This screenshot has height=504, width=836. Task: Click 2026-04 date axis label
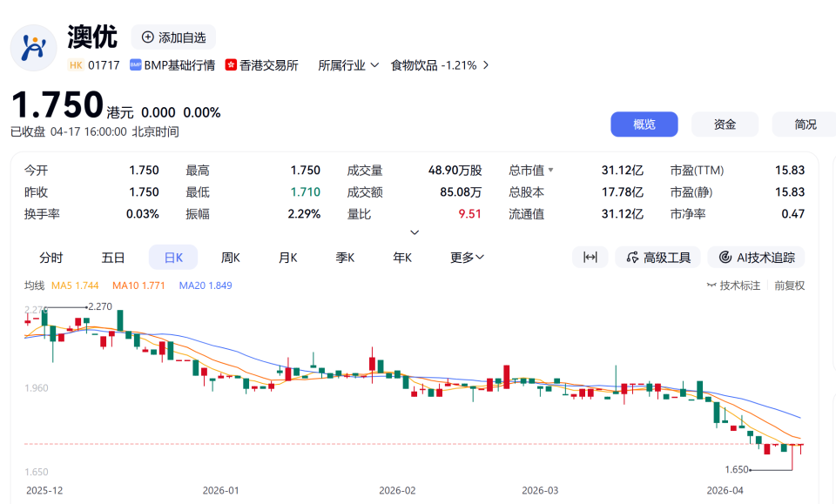(725, 490)
